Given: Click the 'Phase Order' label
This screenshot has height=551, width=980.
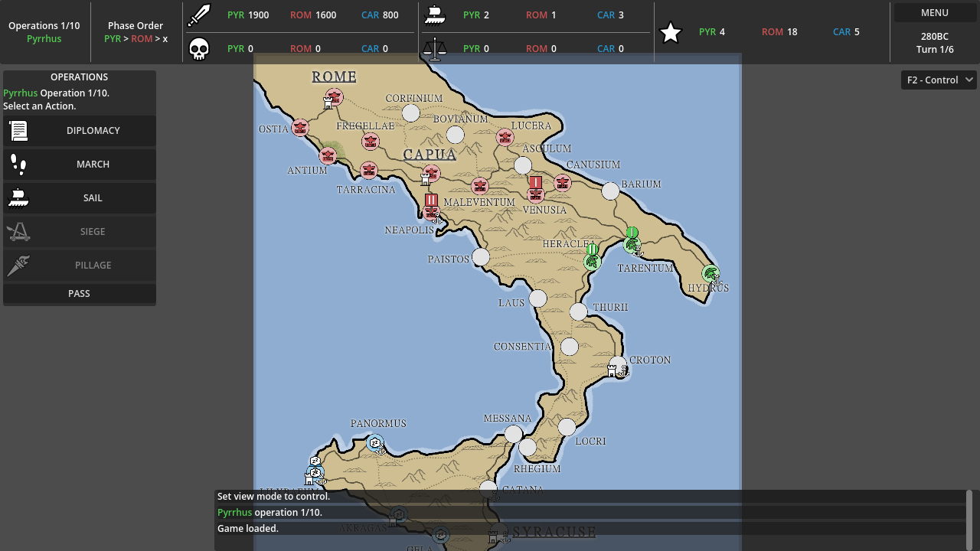Looking at the screenshot, I should coord(136,26).
